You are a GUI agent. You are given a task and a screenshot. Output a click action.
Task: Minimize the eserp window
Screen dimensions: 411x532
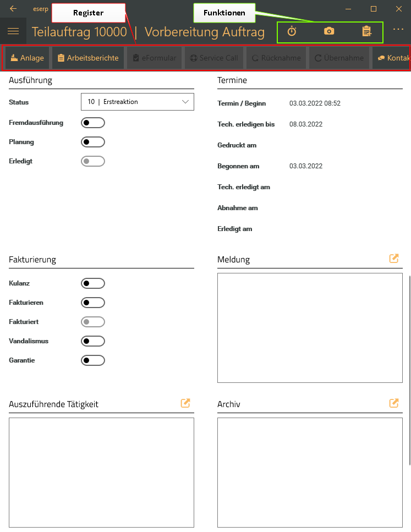point(348,9)
